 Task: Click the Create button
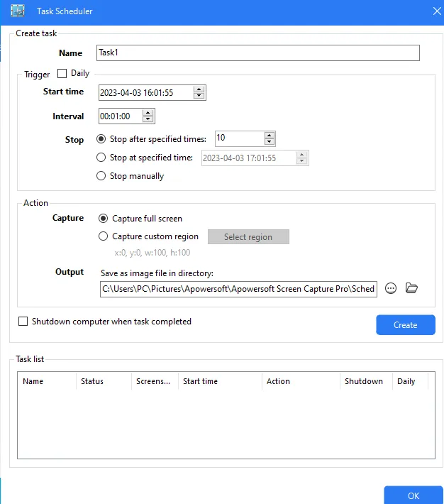point(406,325)
